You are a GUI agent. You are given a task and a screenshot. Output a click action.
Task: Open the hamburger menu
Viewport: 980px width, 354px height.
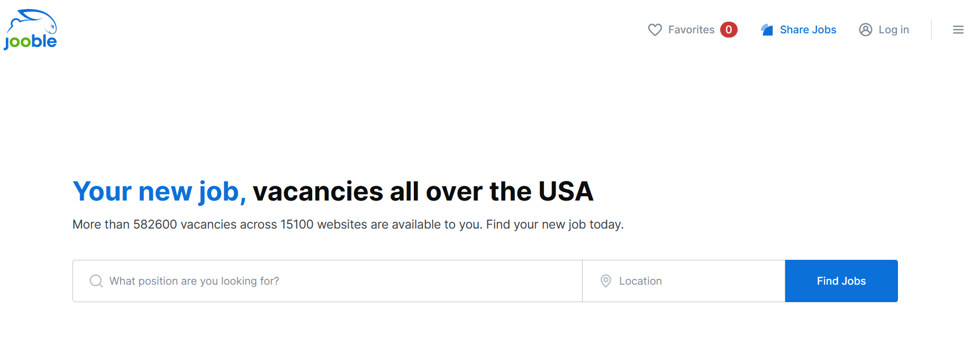point(958,30)
